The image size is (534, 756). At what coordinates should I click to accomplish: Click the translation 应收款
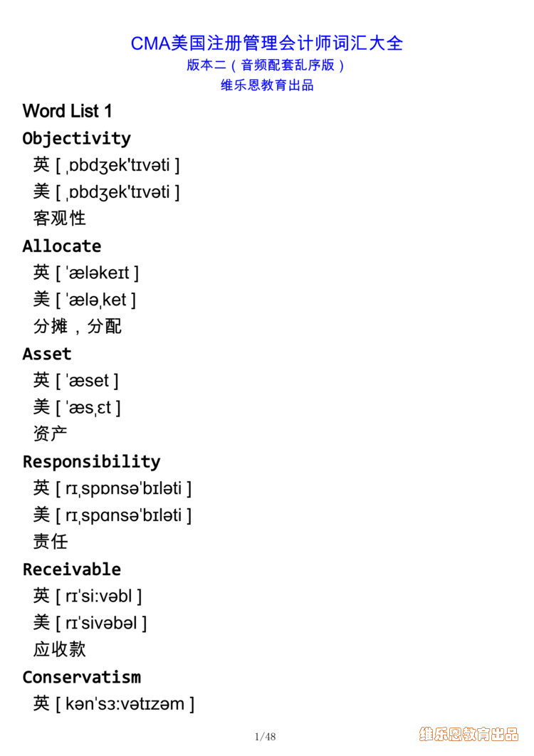pyautogui.click(x=59, y=649)
